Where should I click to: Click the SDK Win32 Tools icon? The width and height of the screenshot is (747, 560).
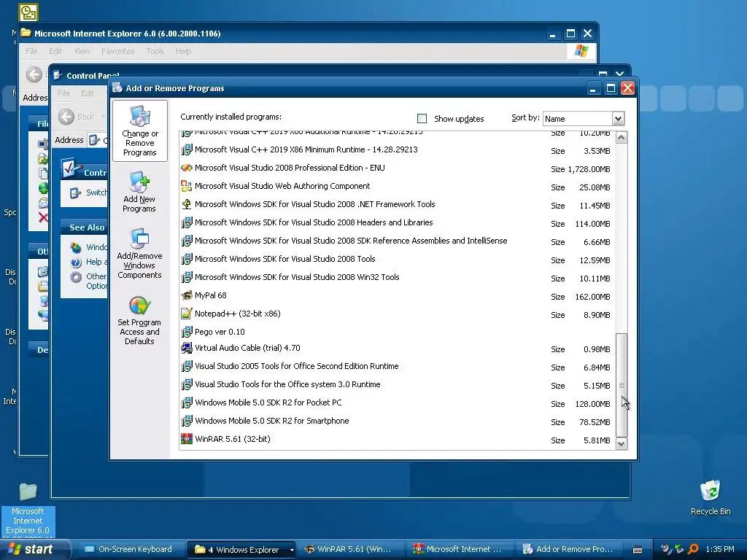click(x=187, y=277)
